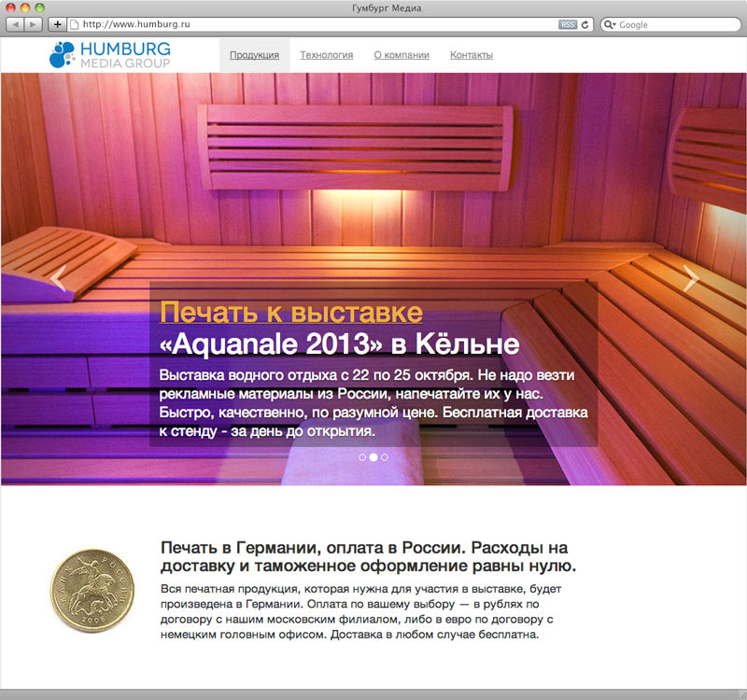The image size is (747, 700).
Task: Click paragraph starting Вся печатная продукция
Action: coord(361,611)
